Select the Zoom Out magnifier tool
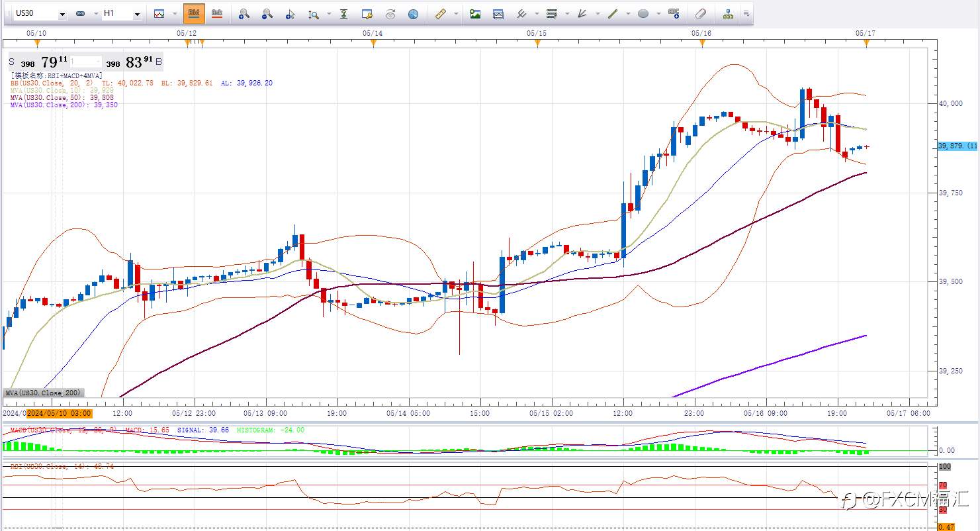The image size is (980, 531). 267,13
